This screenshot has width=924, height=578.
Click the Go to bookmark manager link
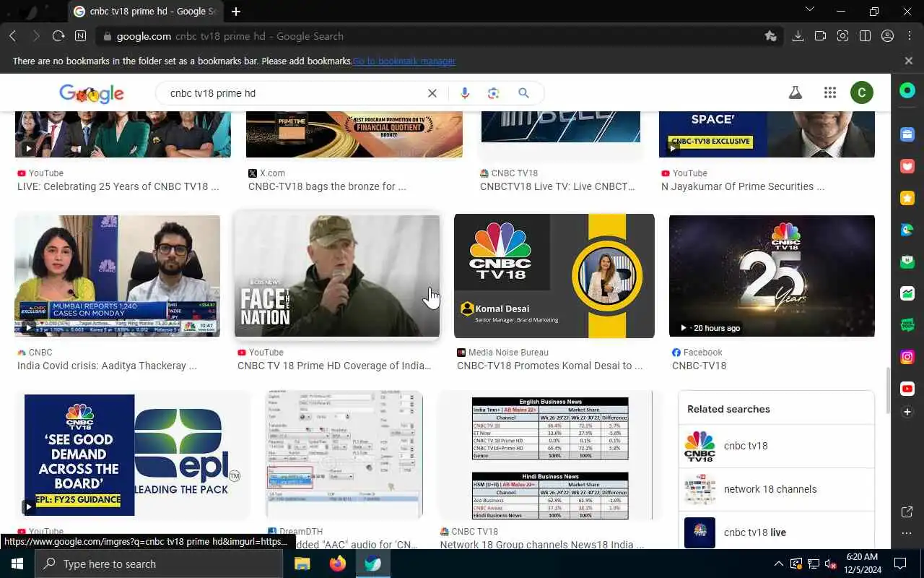(x=404, y=61)
